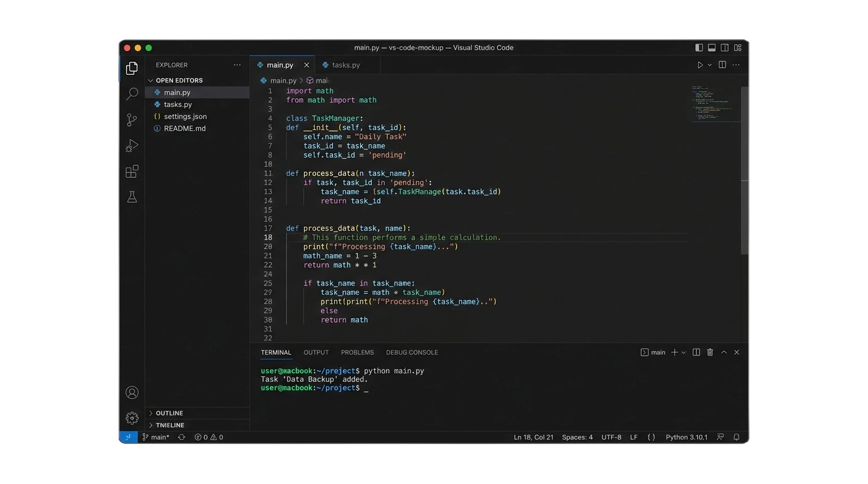Kill the terminal with the trash icon
Screen dimensions: 868x484
coord(710,352)
